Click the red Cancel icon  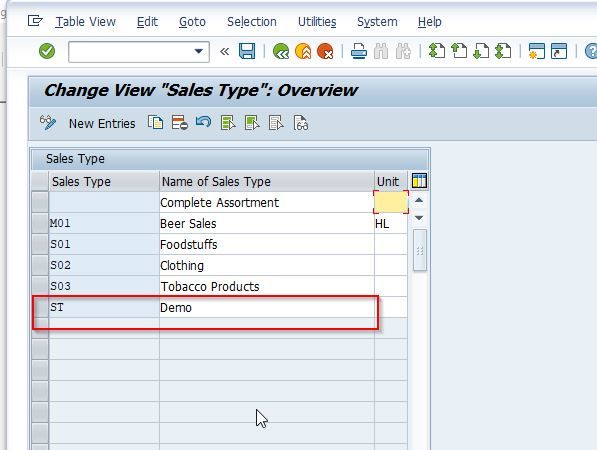pos(325,51)
